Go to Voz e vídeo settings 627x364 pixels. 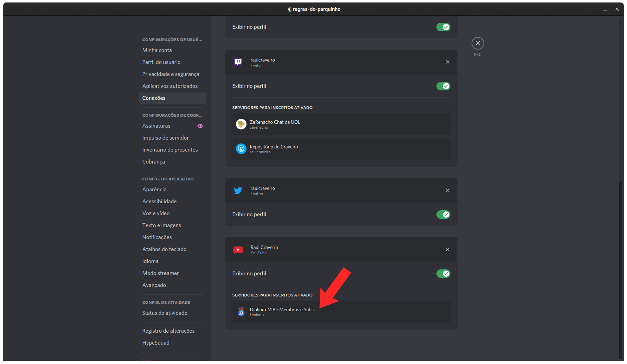(172, 213)
